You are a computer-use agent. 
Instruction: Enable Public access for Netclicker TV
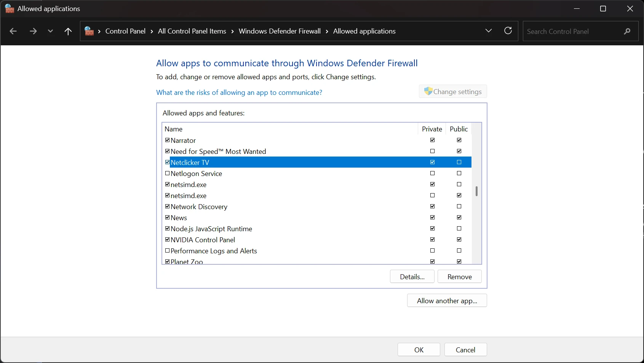pos(459,162)
